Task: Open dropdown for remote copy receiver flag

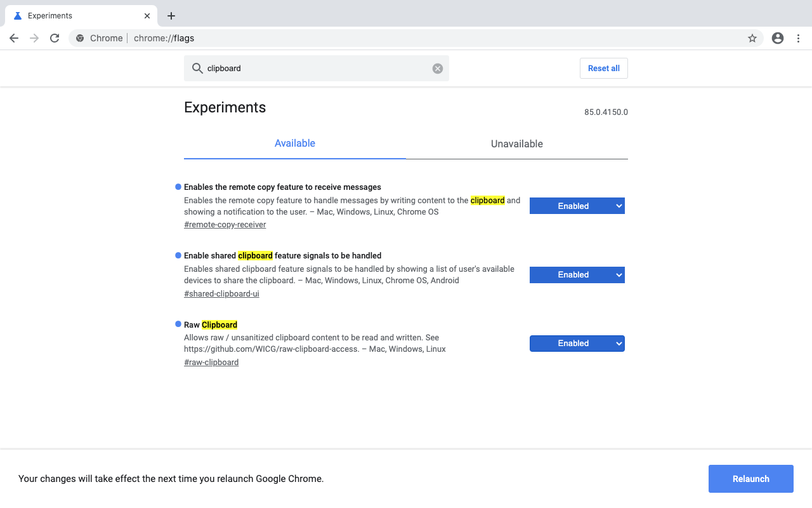Action: 577,206
